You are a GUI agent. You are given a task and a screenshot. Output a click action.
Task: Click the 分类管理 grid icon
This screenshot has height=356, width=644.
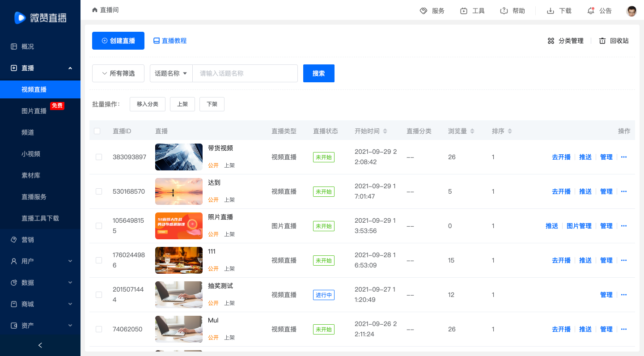point(551,41)
